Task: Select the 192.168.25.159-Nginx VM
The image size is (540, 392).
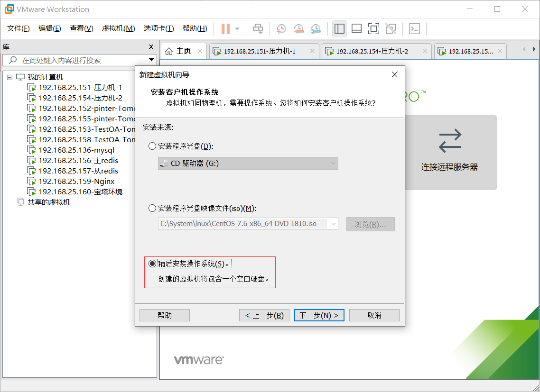Action: click(76, 182)
